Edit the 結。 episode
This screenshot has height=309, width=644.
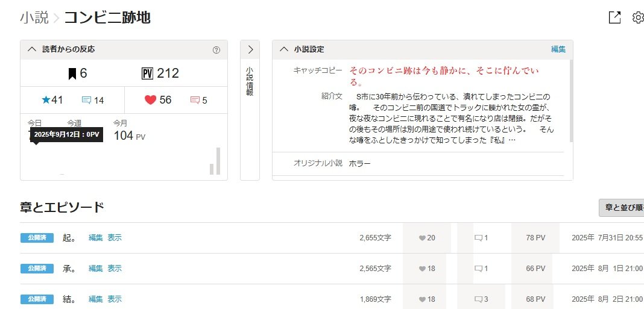(96, 299)
